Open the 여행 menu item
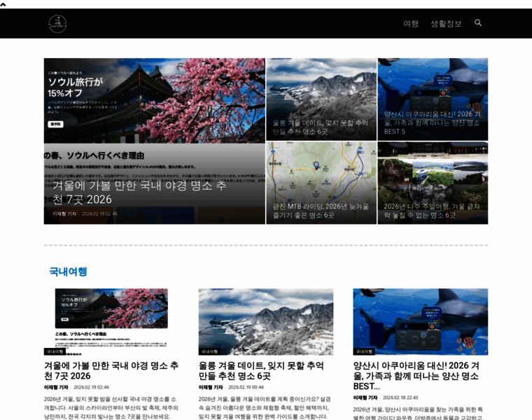Screen dimensions: 532x420 tap(410, 23)
